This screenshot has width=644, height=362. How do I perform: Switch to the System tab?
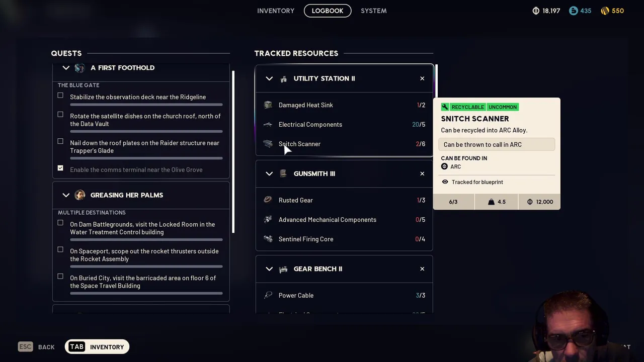374,11
